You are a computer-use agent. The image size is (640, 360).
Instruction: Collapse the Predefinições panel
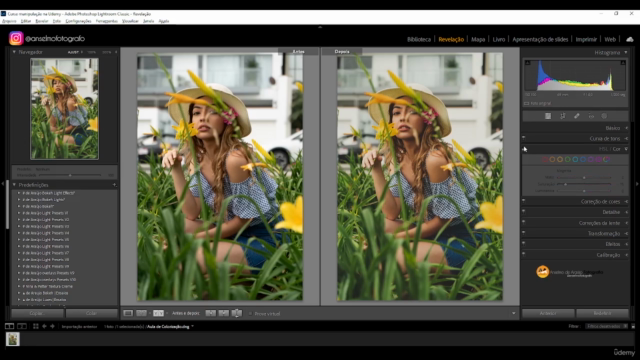14,185
